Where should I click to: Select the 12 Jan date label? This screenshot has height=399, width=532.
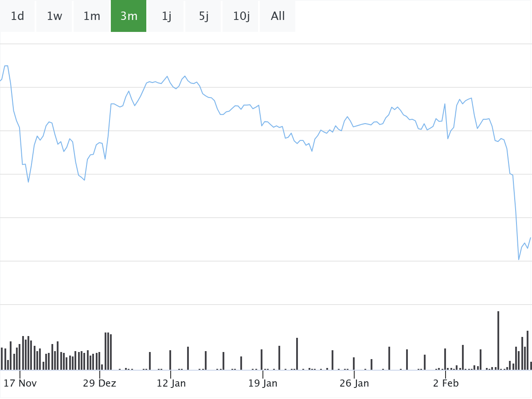pos(171,383)
